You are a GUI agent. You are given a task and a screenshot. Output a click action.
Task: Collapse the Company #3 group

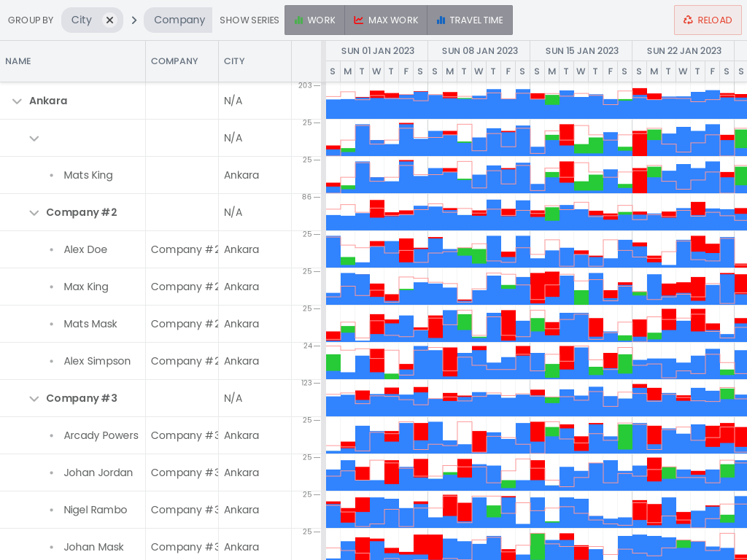tap(34, 398)
